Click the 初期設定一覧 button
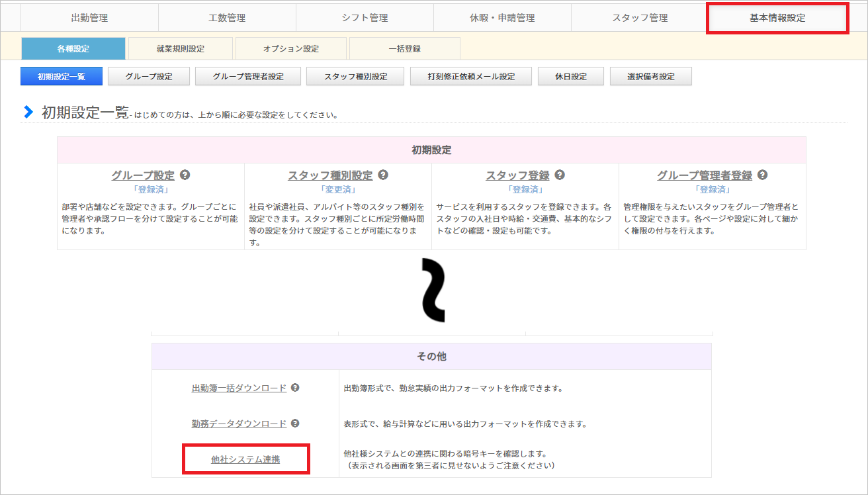This screenshot has width=868, height=495. point(62,76)
